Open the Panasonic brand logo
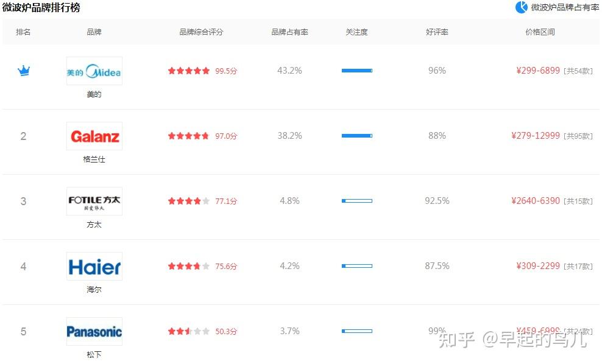This screenshot has height=364, width=602. coord(94,332)
